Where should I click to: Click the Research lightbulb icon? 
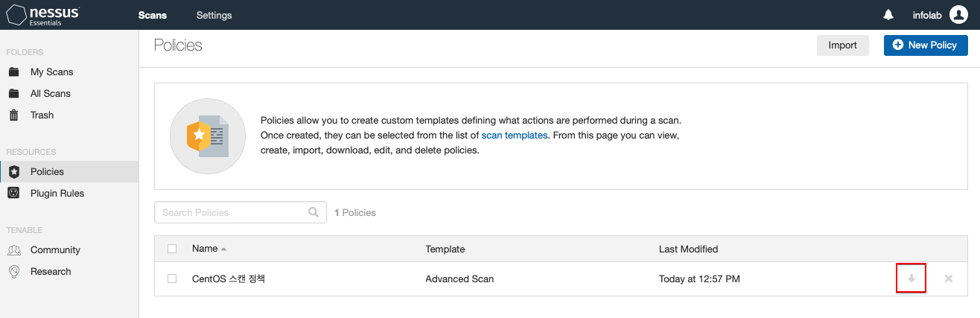13,272
